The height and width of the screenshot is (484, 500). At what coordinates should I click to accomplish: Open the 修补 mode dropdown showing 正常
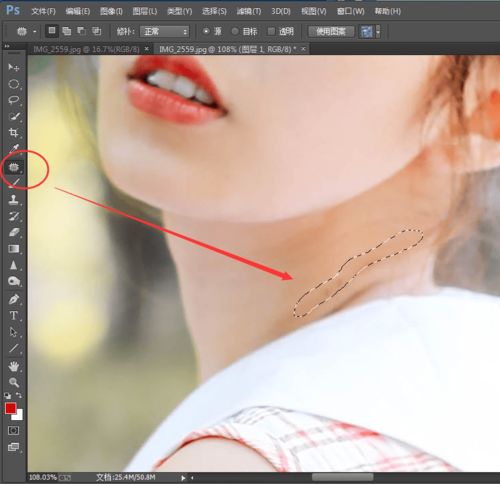click(165, 32)
